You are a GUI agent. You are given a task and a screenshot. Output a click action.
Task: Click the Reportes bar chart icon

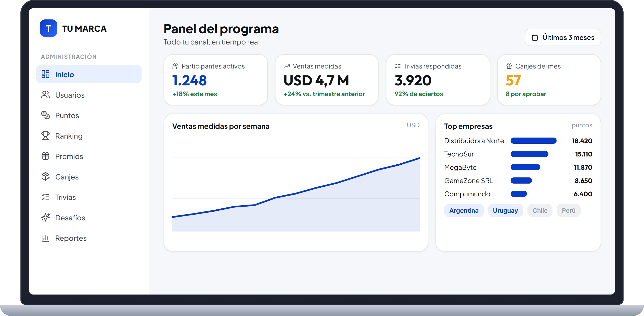[x=45, y=238]
